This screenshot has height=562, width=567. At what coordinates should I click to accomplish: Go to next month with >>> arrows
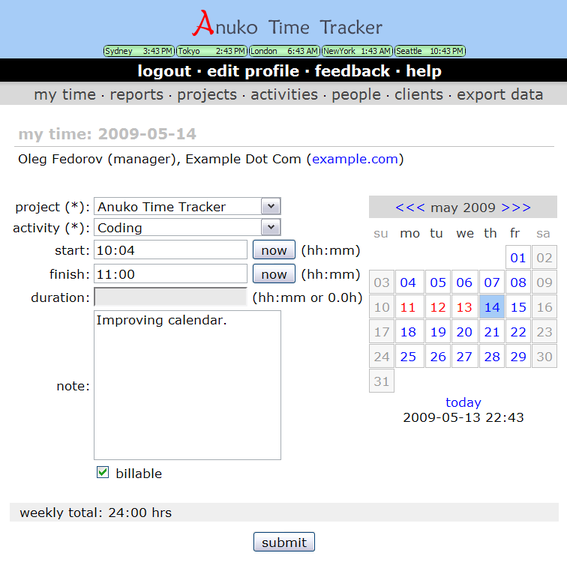[516, 208]
